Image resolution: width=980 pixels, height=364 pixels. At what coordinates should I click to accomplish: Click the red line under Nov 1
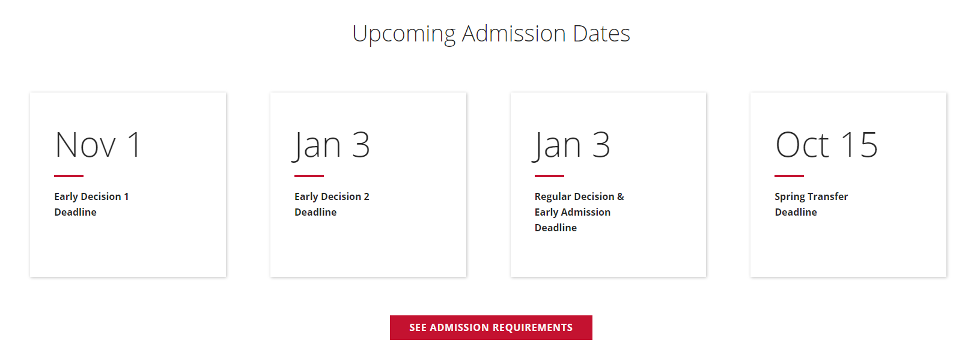[68, 176]
